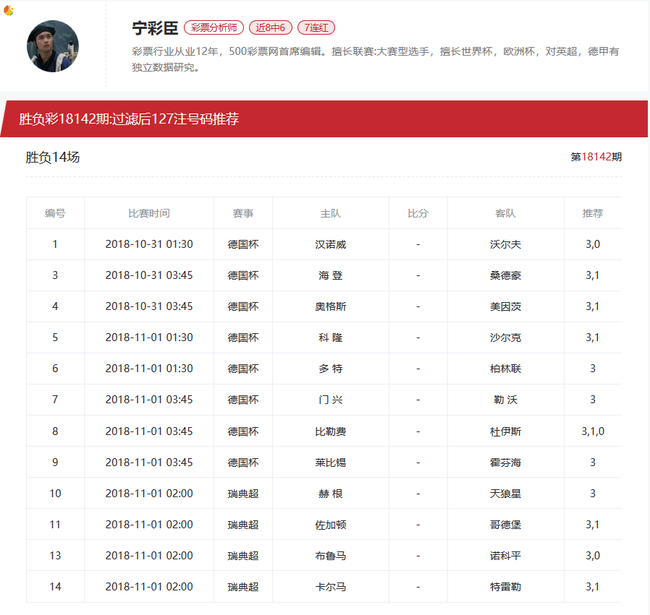Click the 比赛时间 column header
The height and width of the screenshot is (615, 650).
[x=149, y=213]
